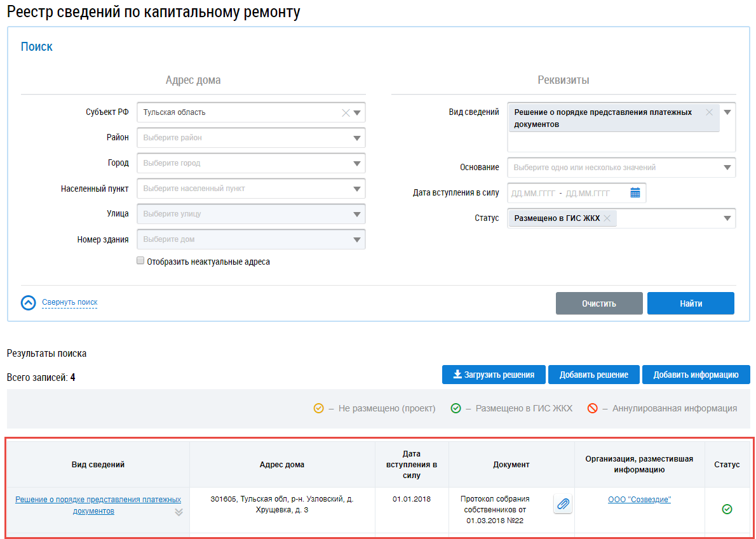The height and width of the screenshot is (539, 756).
Task: Clear Тульская область with the X icon
Action: (x=346, y=113)
